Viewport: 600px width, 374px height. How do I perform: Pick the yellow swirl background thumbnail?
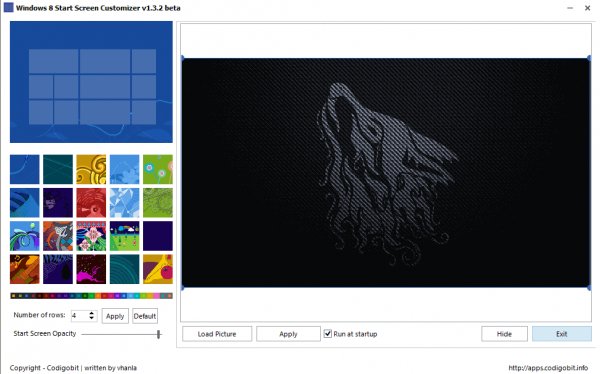coord(91,169)
